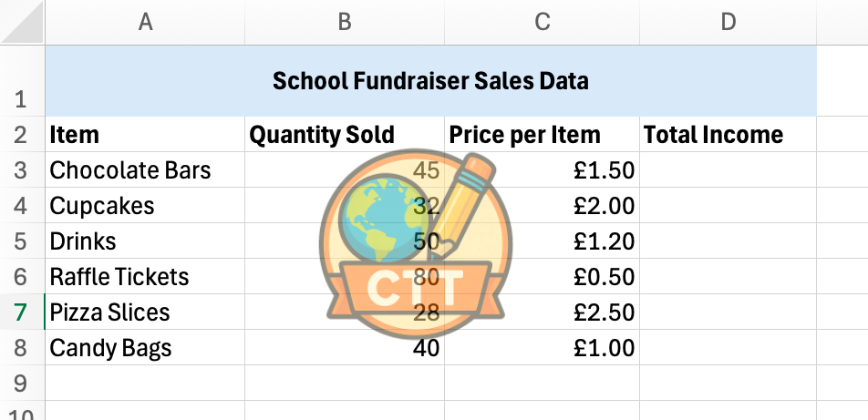Viewport: 868px width, 420px height.
Task: Click the empty Total Income cell for Drinks
Action: click(x=728, y=241)
